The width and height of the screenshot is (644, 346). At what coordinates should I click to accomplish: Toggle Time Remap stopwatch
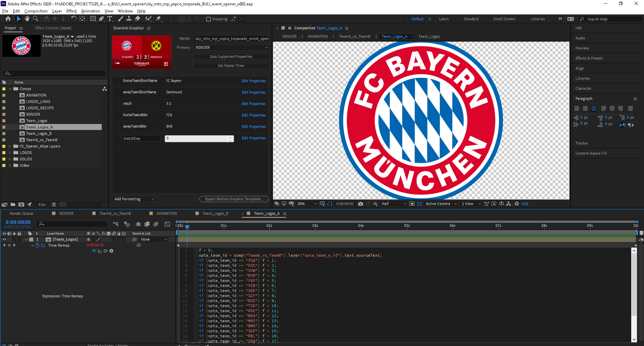point(38,245)
